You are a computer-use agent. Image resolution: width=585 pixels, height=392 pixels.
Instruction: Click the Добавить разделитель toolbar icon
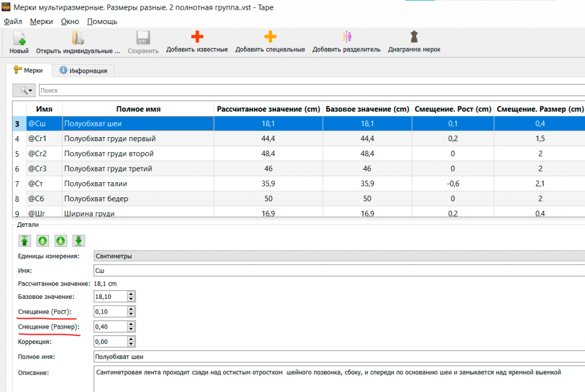(346, 38)
